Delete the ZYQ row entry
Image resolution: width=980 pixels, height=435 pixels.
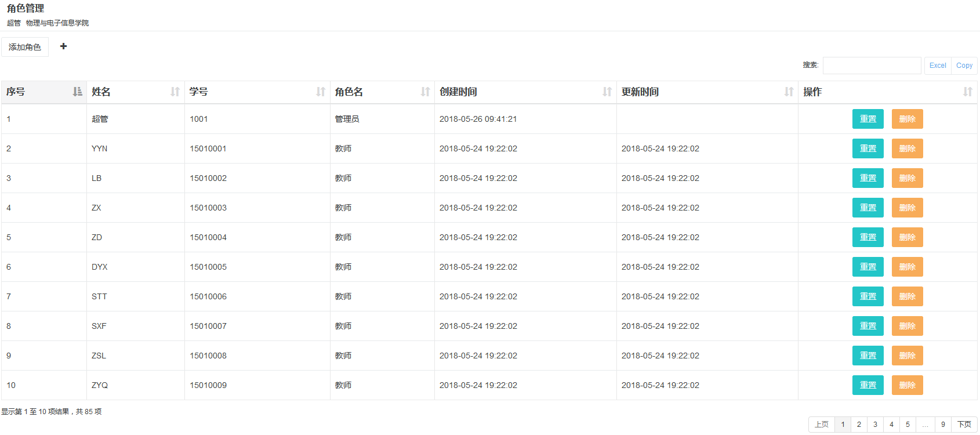(907, 385)
